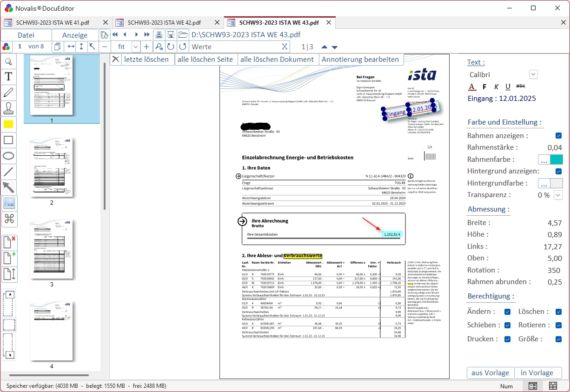Open the Transparenz percentage dropdown
Image resolution: width=570 pixels, height=392 pixels.
(558, 195)
